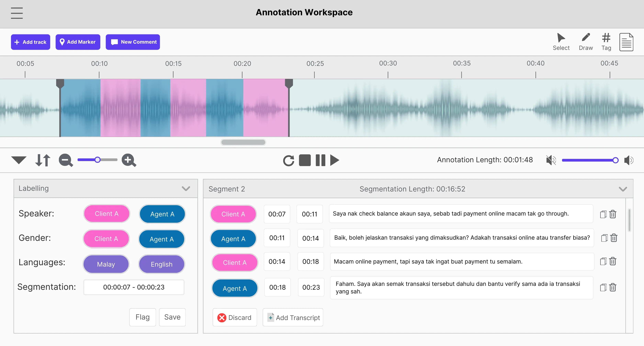Click the sort arrows icon

[x=42, y=160]
